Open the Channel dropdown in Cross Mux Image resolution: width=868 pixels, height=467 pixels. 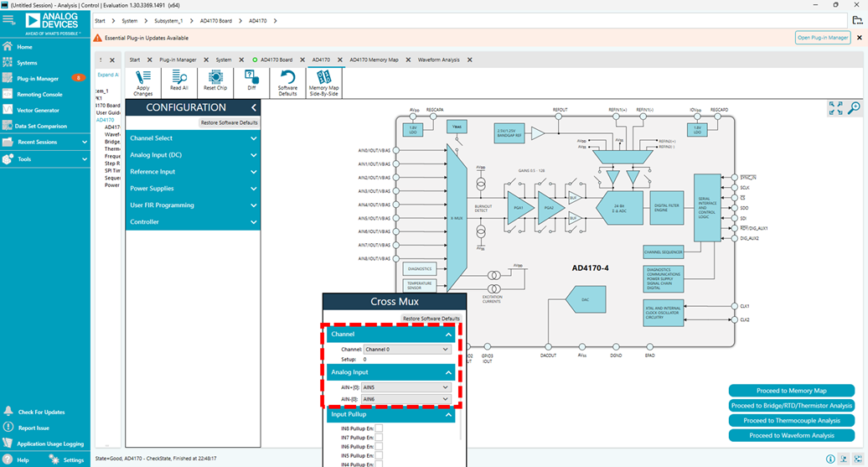407,349
